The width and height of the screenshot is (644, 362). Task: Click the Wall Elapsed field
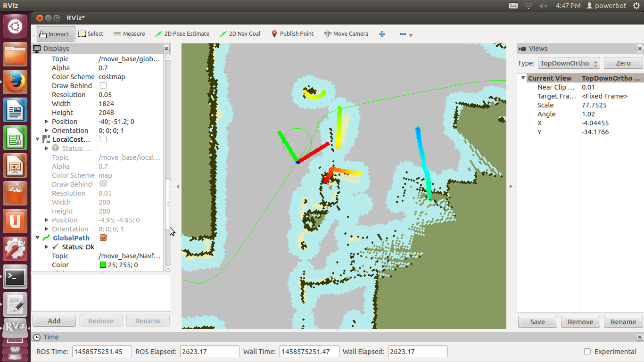pyautogui.click(x=418, y=352)
